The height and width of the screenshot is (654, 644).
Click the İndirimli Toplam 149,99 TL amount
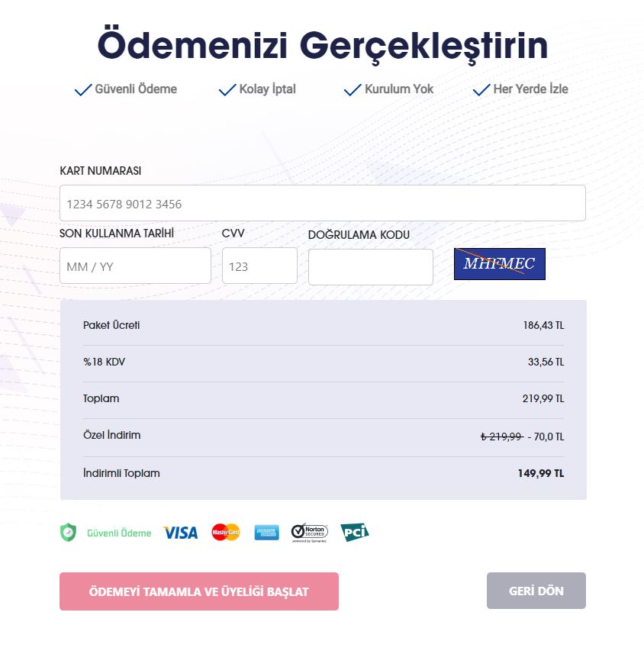(x=540, y=473)
